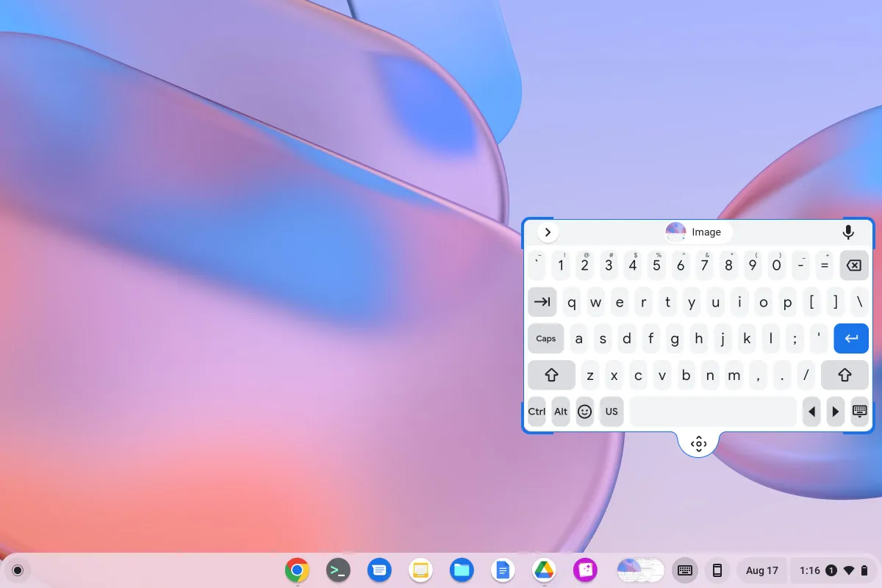
Task: Toggle the right Shift key
Action: pos(844,375)
